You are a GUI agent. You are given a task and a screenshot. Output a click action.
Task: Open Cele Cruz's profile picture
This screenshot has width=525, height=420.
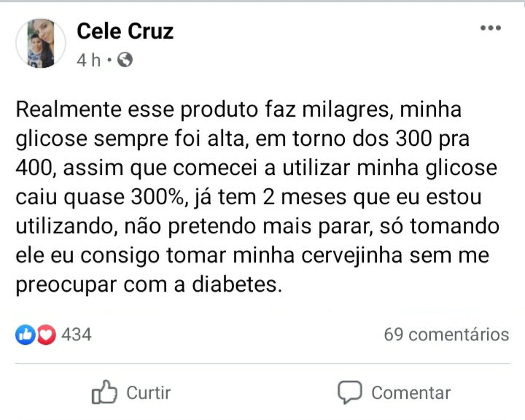[41, 43]
